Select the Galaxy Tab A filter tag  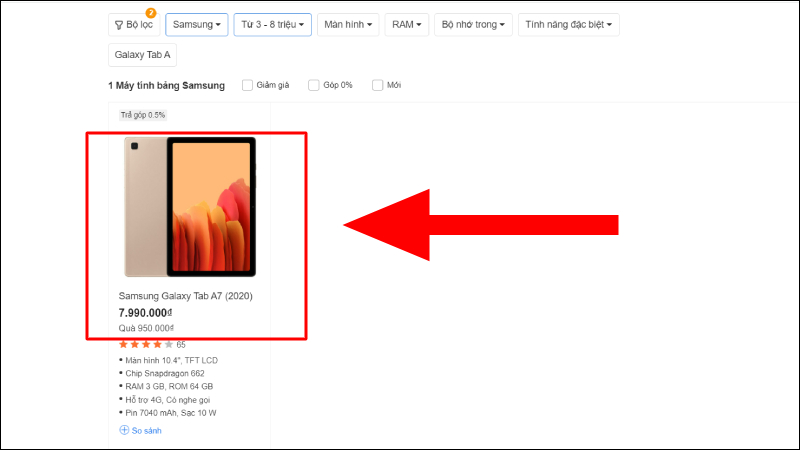[142, 55]
